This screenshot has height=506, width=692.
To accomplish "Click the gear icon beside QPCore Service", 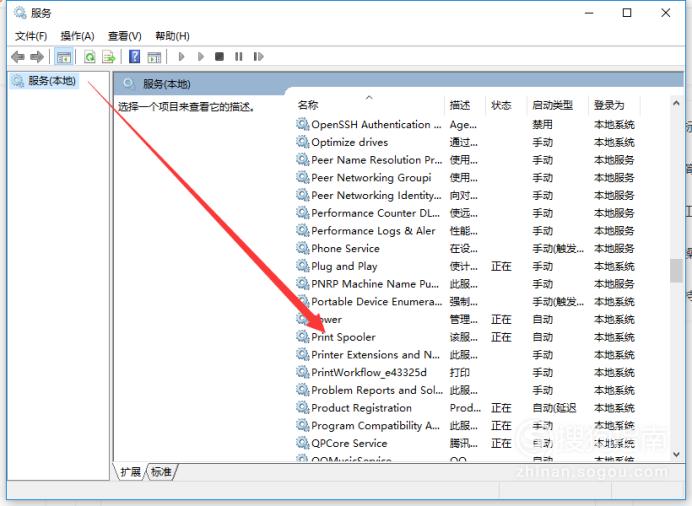I will (302, 442).
